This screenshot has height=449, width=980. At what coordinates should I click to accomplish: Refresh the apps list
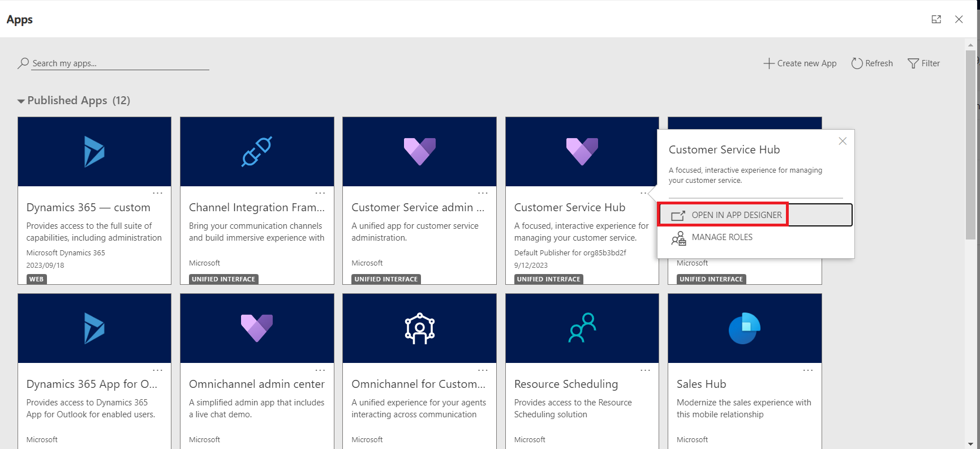(872, 63)
